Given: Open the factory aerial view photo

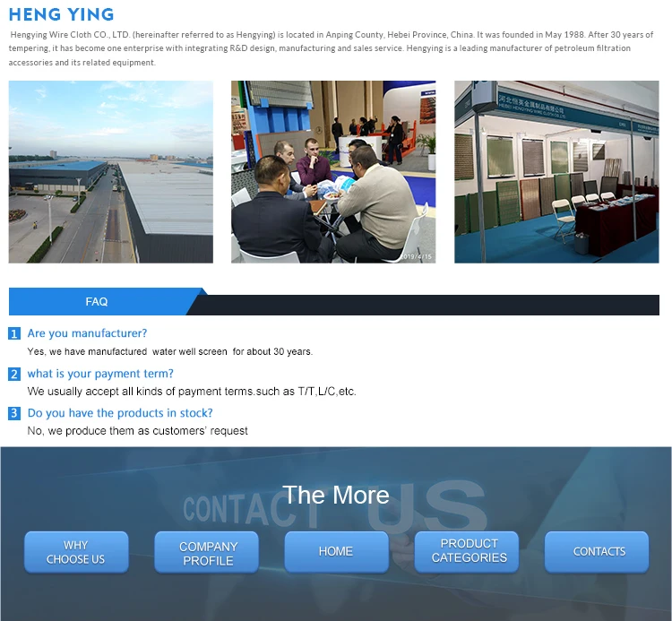Looking at the screenshot, I should (x=111, y=172).
